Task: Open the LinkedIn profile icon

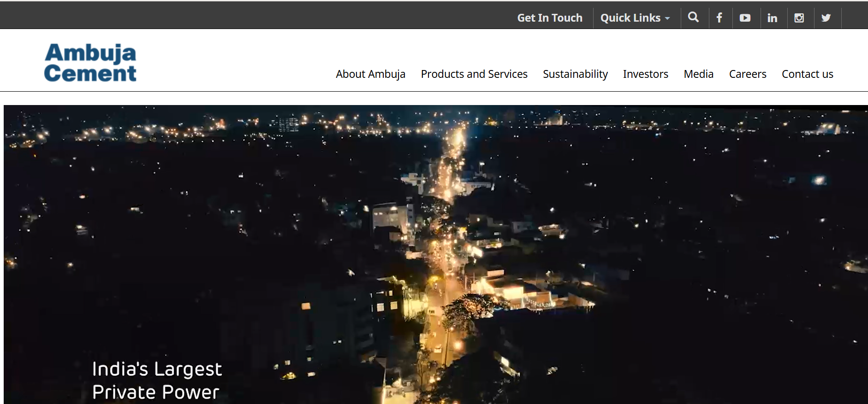Action: (x=772, y=18)
